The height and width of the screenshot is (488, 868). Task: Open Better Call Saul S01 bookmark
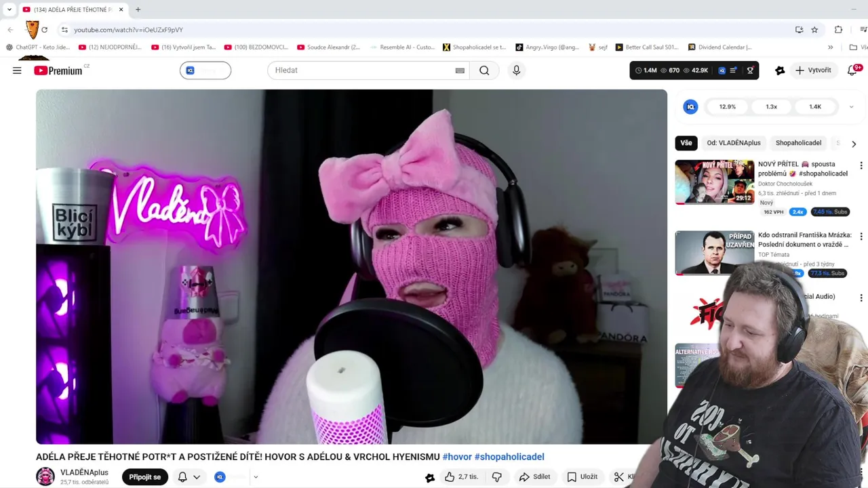[x=647, y=47]
